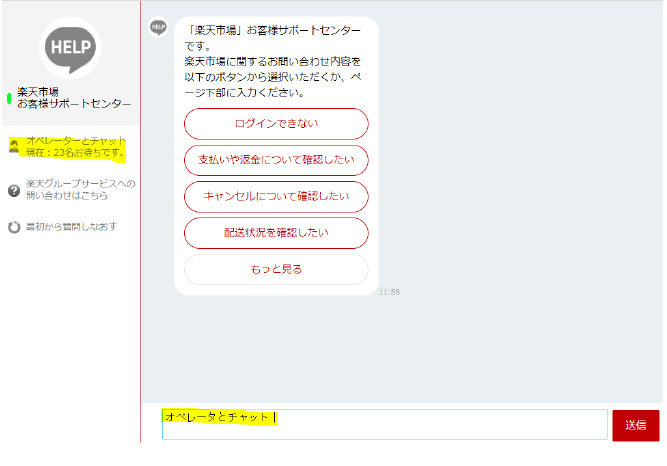Click the circular restart icon in sidebar

(x=14, y=227)
